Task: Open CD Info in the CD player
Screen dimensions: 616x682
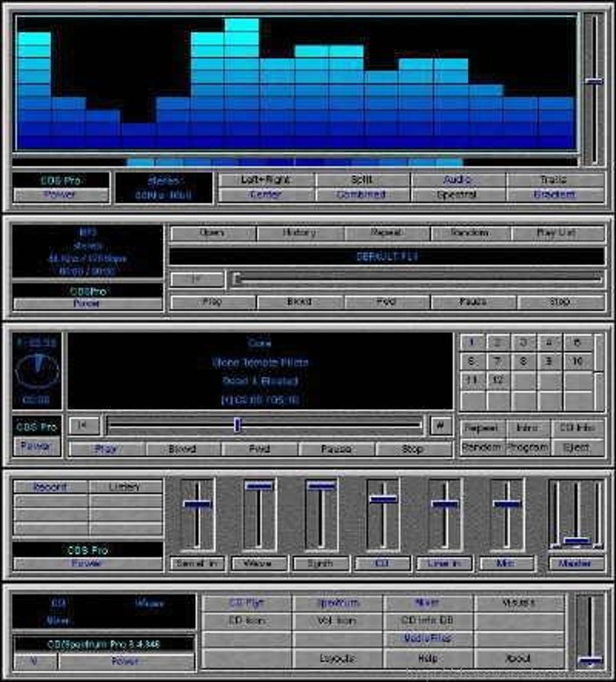Action: 577,428
